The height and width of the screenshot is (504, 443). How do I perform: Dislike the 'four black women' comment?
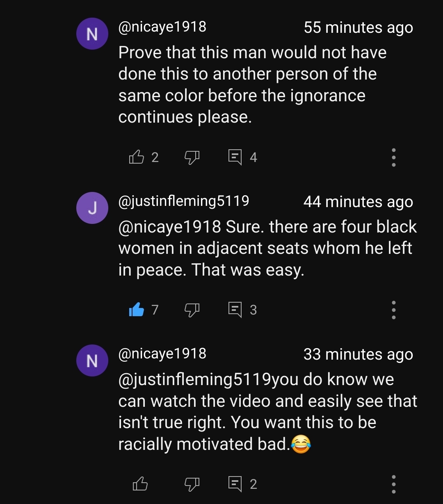pyautogui.click(x=192, y=310)
